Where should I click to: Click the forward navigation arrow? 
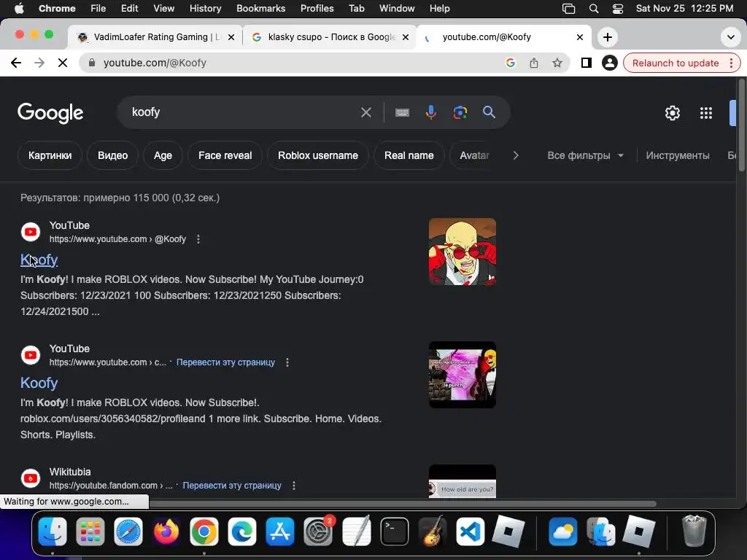pos(39,63)
